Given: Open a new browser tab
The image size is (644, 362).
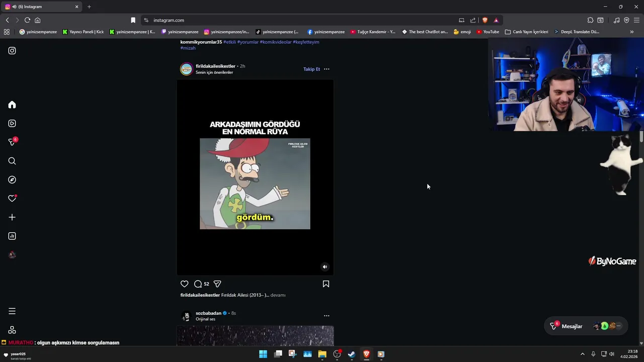Looking at the screenshot, I should [x=89, y=7].
